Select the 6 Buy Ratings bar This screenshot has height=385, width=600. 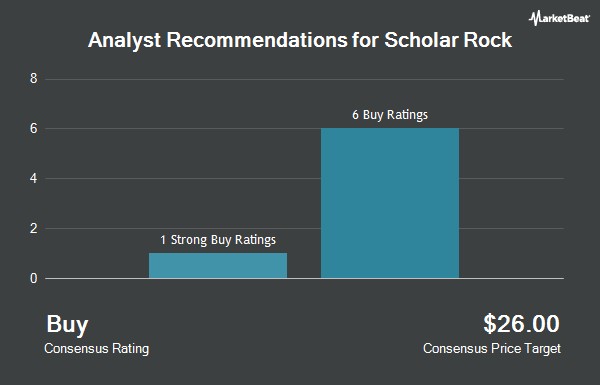tap(390, 203)
